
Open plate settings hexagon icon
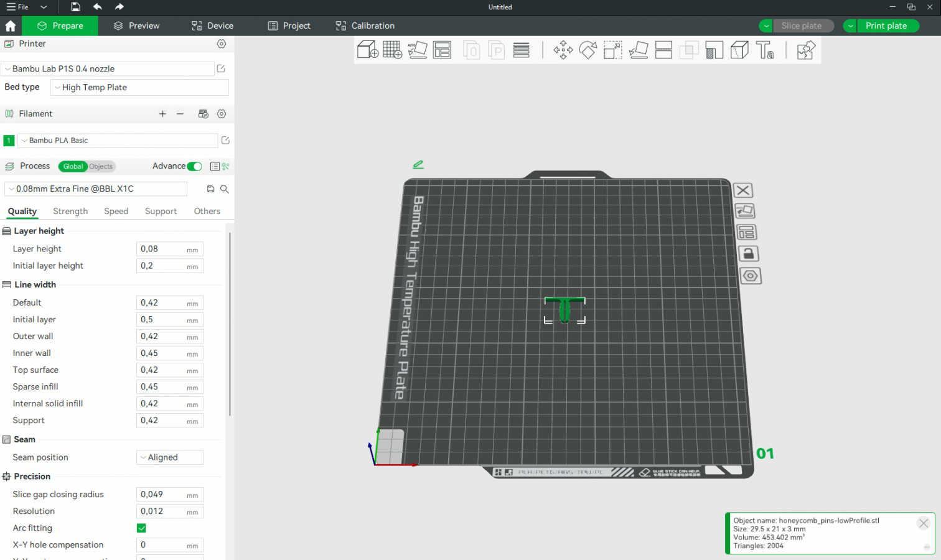(751, 276)
